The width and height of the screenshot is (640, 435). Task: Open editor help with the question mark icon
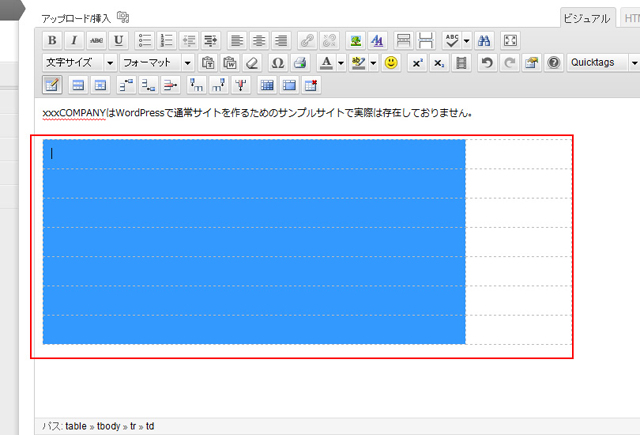554,63
